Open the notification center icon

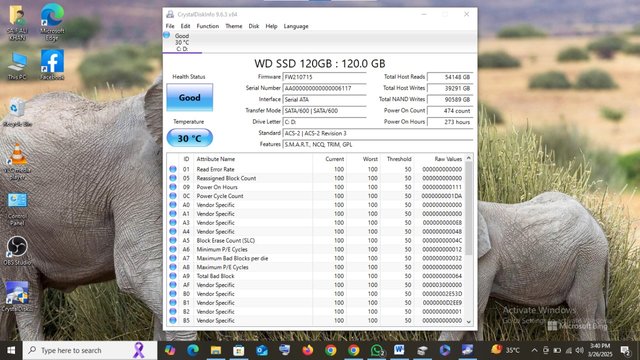pyautogui.click(x=625, y=350)
